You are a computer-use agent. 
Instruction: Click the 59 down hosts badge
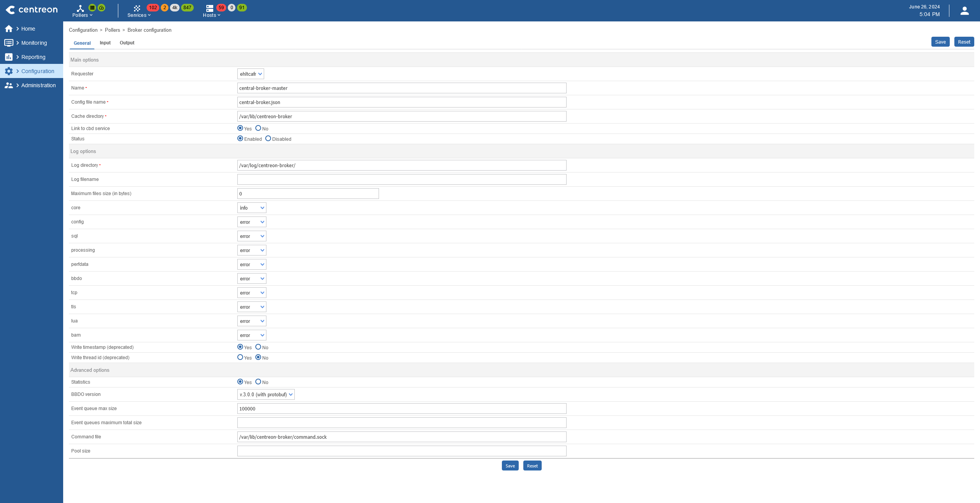(x=221, y=8)
